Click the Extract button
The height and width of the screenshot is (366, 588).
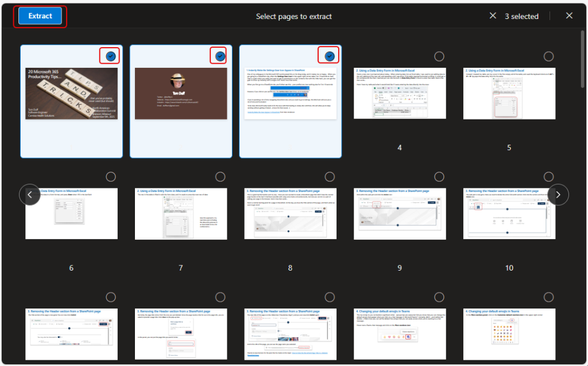click(x=40, y=16)
